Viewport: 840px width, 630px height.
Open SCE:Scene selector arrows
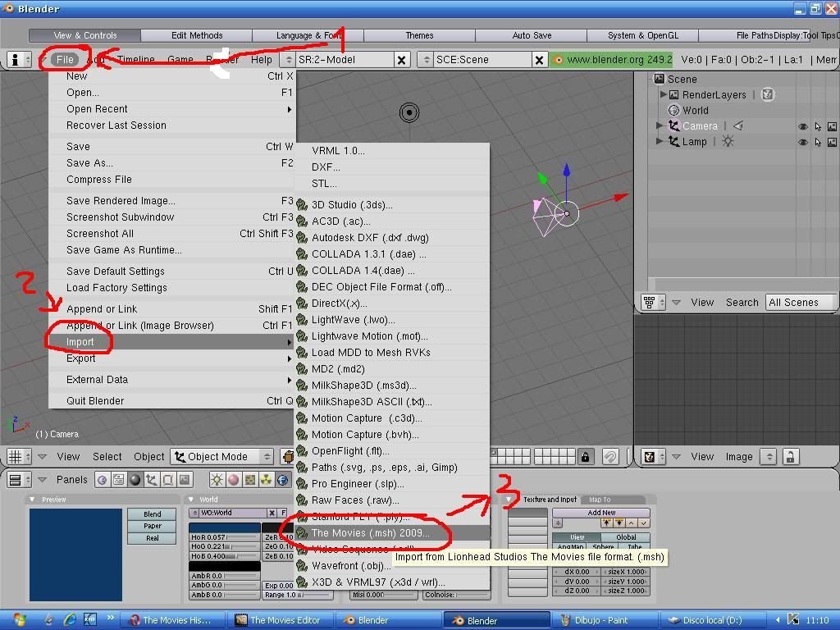427,60
